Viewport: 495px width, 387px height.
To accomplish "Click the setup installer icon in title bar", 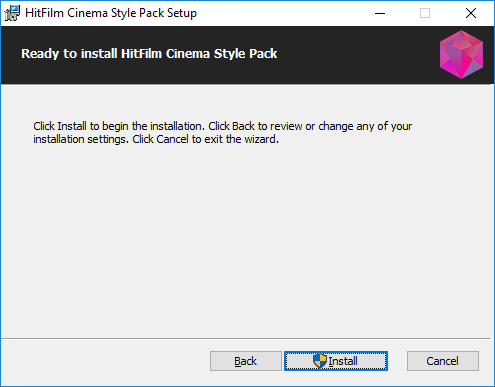I will coord(12,13).
